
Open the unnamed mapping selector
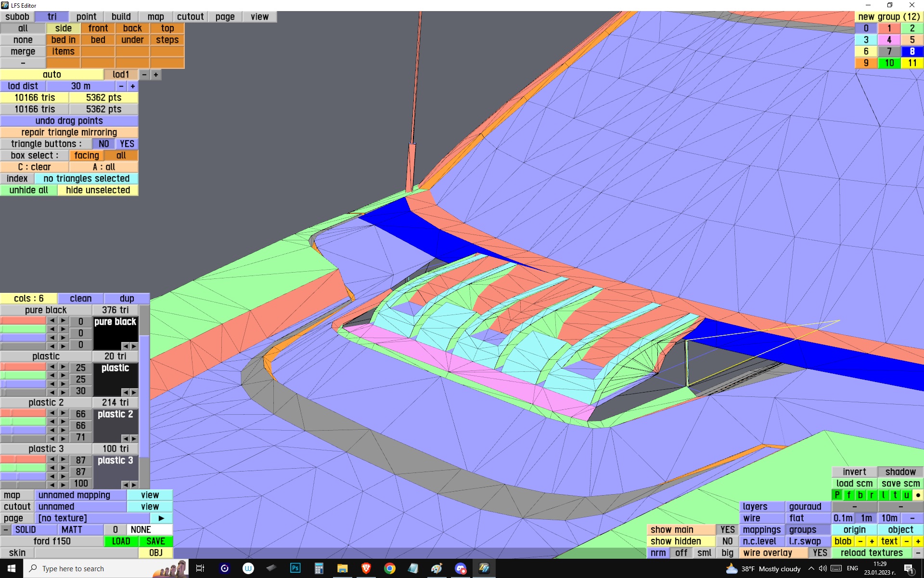tap(80, 495)
